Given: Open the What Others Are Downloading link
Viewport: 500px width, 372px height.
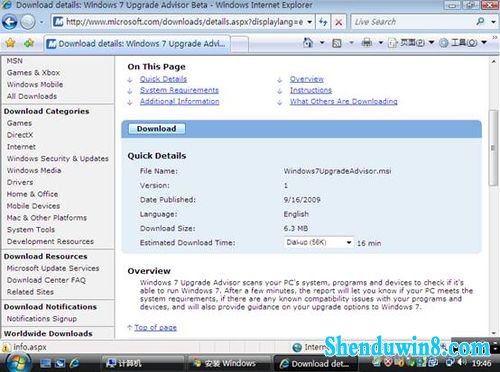Looking at the screenshot, I should click(x=343, y=101).
